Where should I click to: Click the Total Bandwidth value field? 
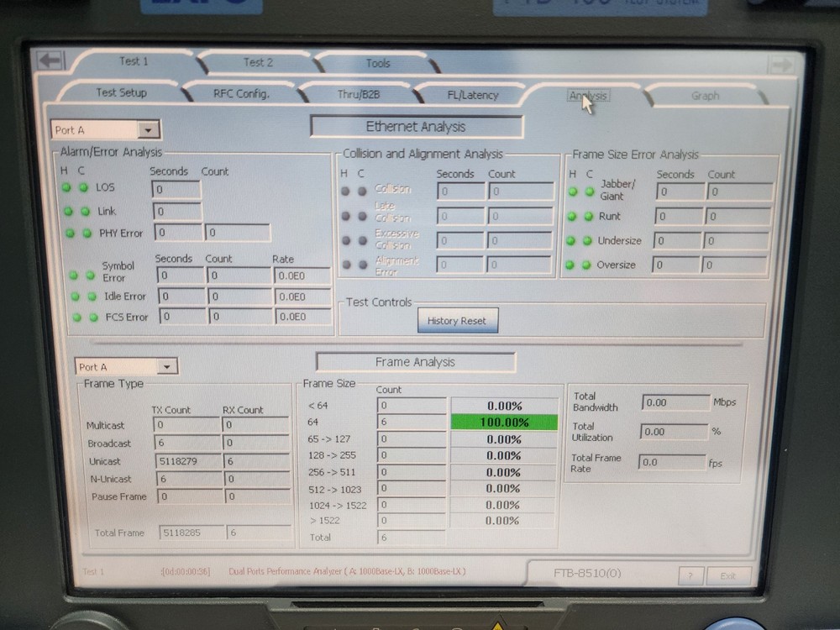tap(675, 402)
